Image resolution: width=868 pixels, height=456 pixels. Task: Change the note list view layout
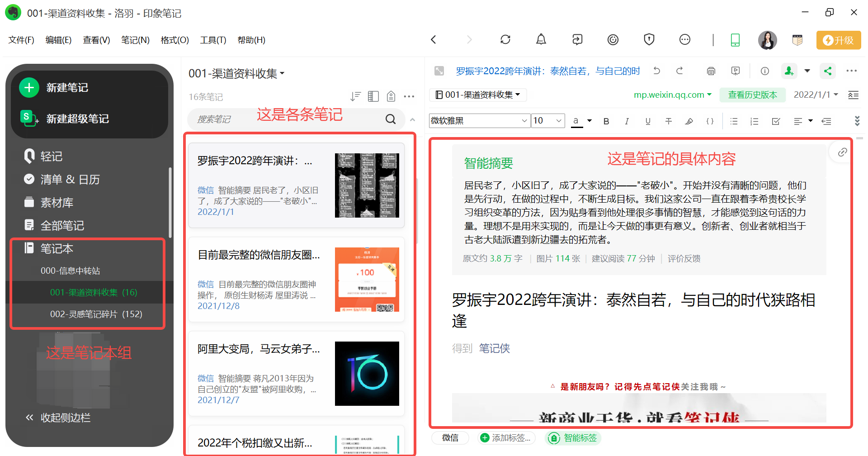pyautogui.click(x=373, y=96)
